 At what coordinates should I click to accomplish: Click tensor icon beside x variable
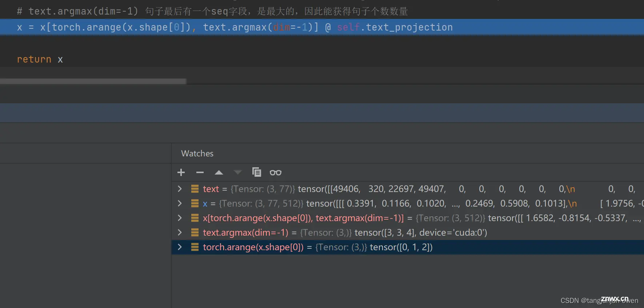(195, 203)
